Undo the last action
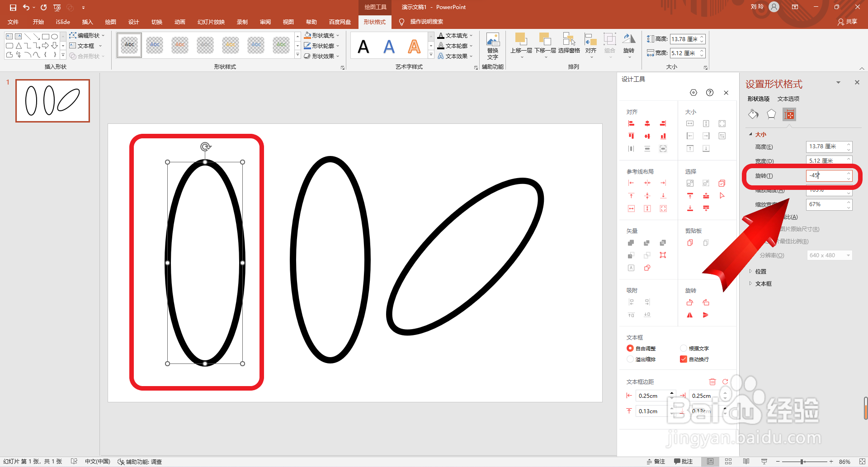This screenshot has width=868, height=467. [26, 7]
